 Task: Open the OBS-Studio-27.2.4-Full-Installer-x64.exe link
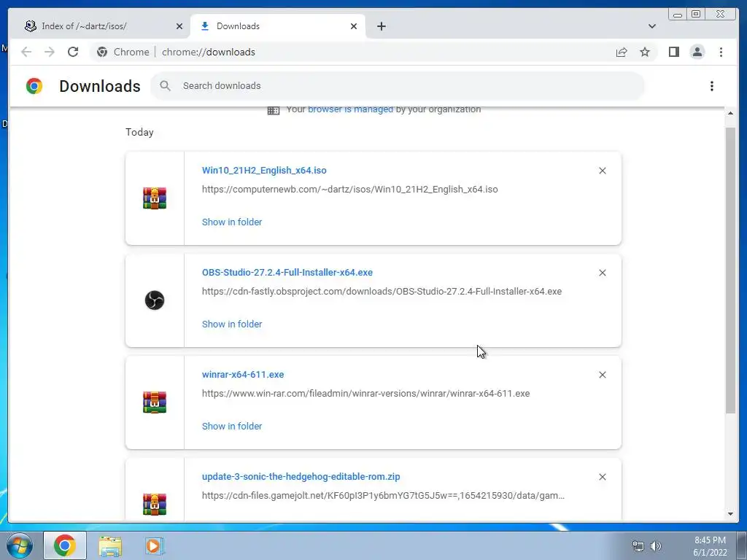[287, 273]
